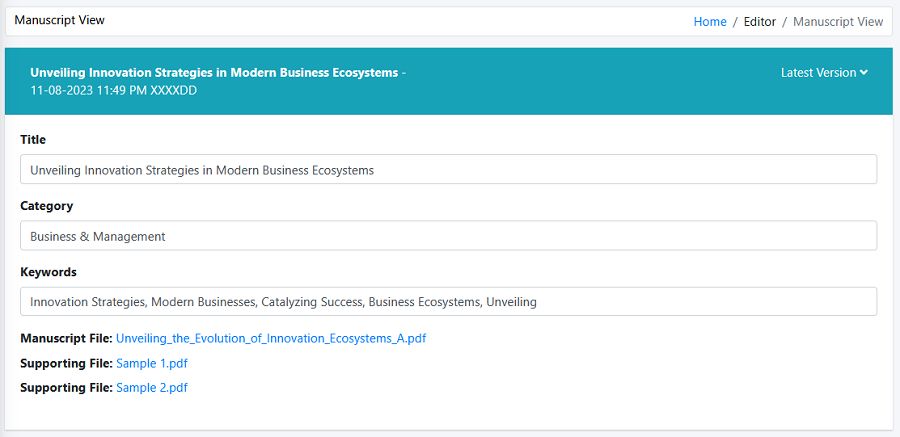
Task: Open the Latest Version dropdown
Action: click(x=824, y=73)
